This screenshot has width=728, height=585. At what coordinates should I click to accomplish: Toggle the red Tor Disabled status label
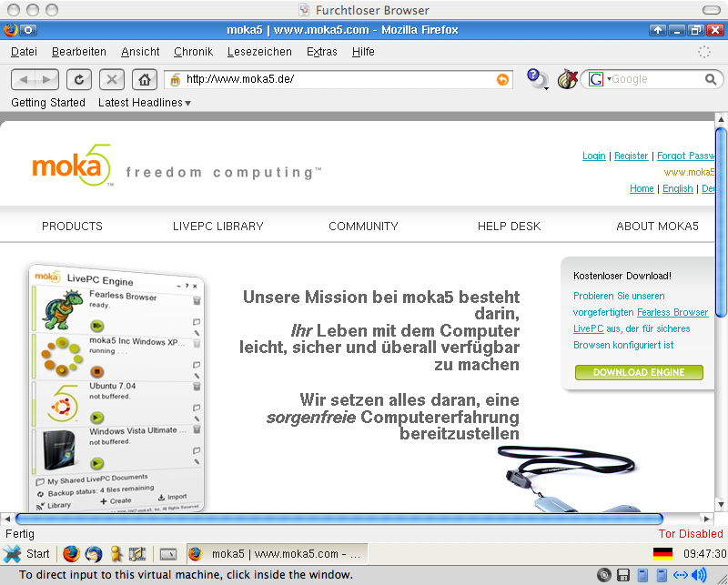click(691, 533)
